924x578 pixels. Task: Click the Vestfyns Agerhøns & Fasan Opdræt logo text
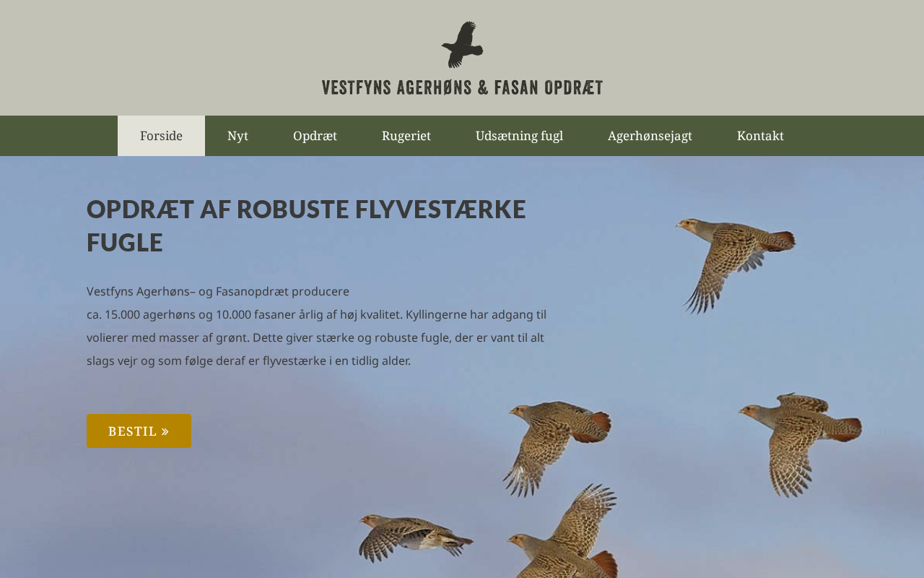click(x=462, y=87)
